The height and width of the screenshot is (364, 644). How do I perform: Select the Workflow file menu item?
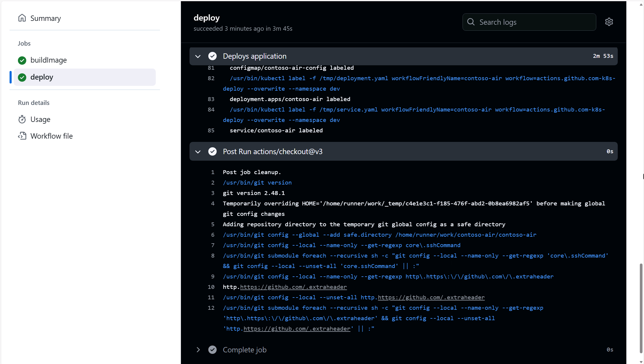coord(51,136)
